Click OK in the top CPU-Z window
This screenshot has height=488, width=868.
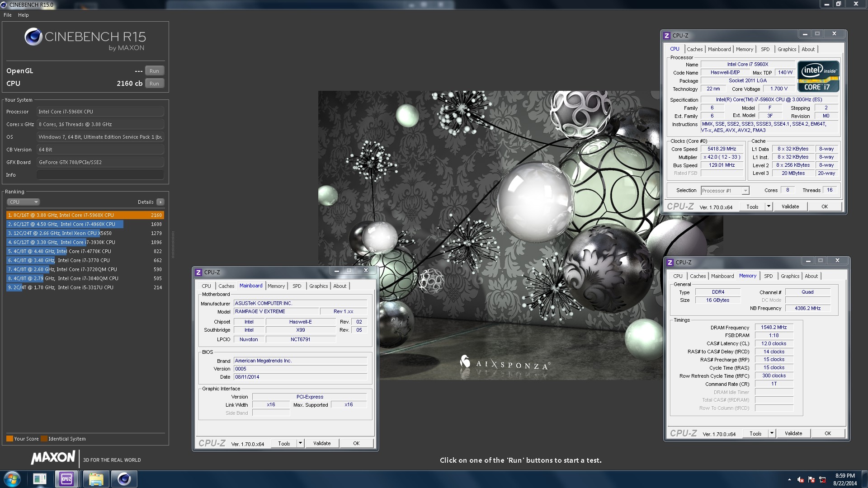click(825, 206)
